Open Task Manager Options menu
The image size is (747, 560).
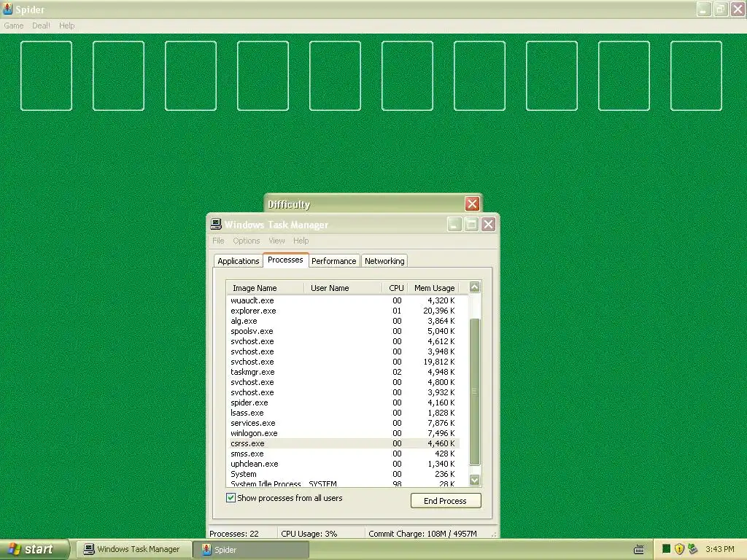pos(247,241)
